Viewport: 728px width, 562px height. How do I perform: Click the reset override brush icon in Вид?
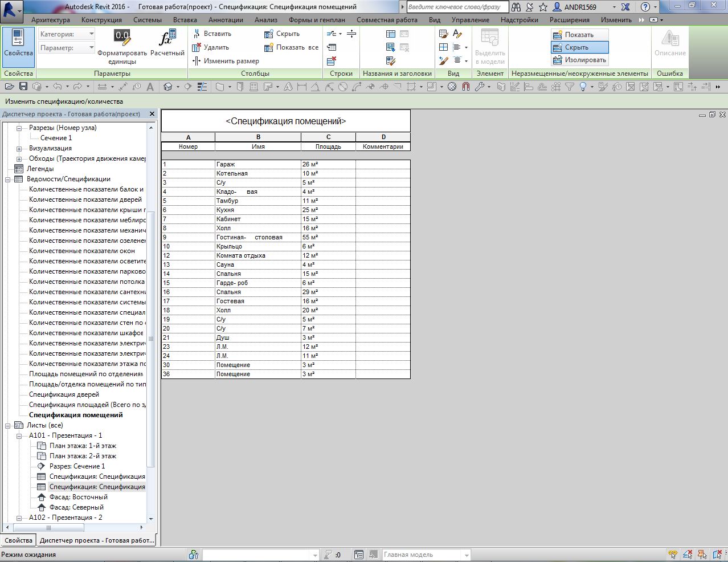444,60
